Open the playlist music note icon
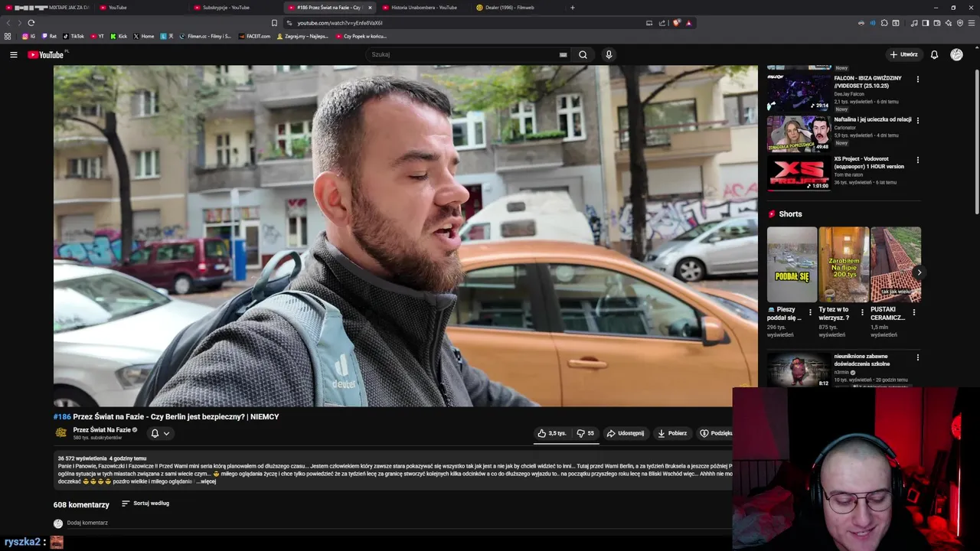 tap(914, 23)
